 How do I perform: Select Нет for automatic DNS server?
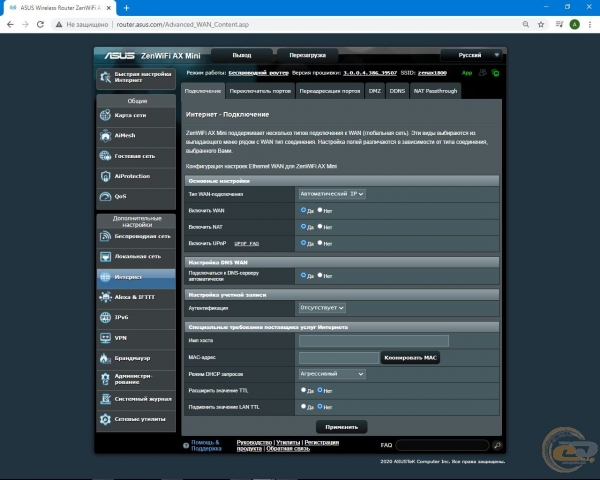pos(320,275)
